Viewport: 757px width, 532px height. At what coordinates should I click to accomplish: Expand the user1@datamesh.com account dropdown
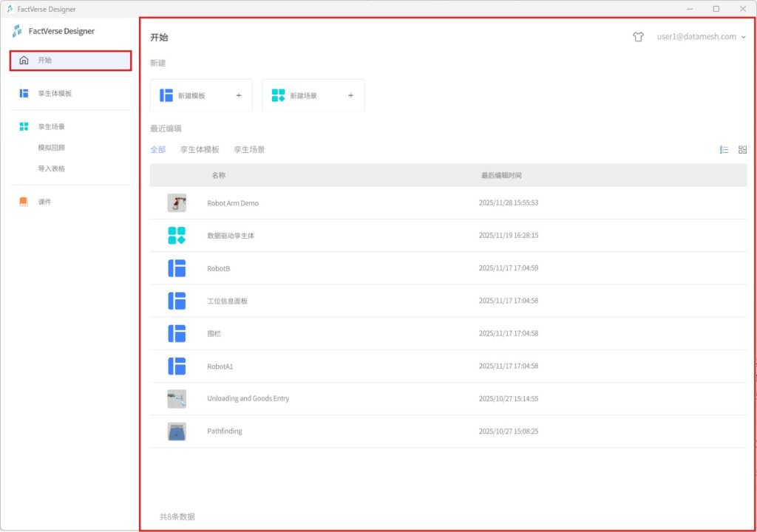[743, 37]
